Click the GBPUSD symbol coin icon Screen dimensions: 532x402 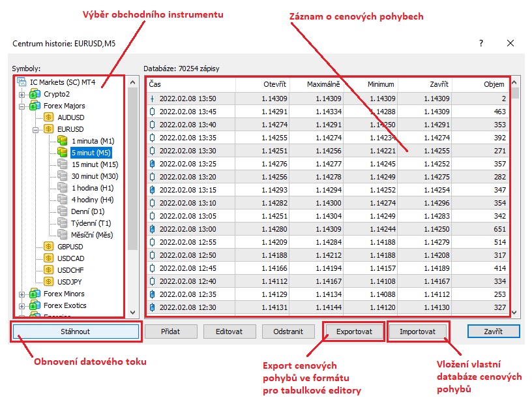click(49, 247)
